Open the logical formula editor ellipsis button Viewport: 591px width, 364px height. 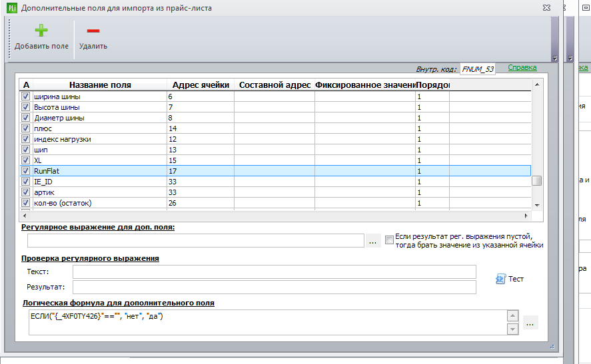[x=530, y=323]
